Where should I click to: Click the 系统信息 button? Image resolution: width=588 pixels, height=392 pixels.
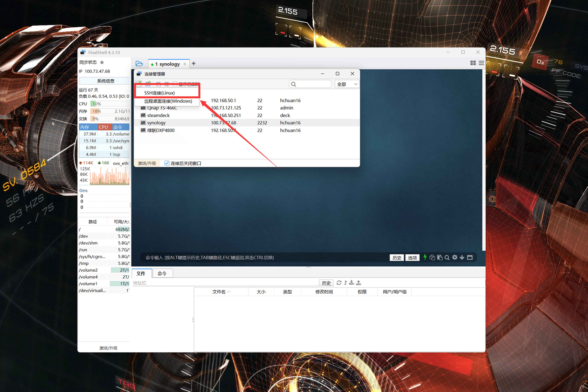pyautogui.click(x=104, y=81)
